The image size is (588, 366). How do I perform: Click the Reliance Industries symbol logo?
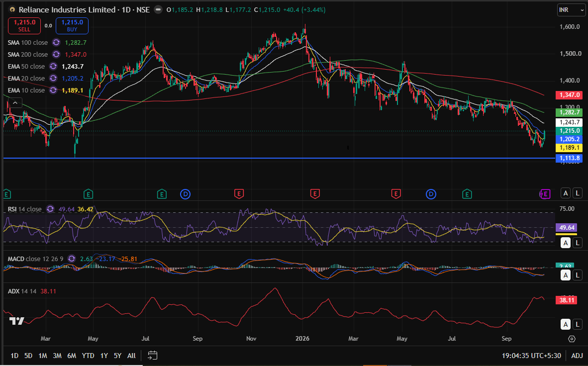point(12,10)
